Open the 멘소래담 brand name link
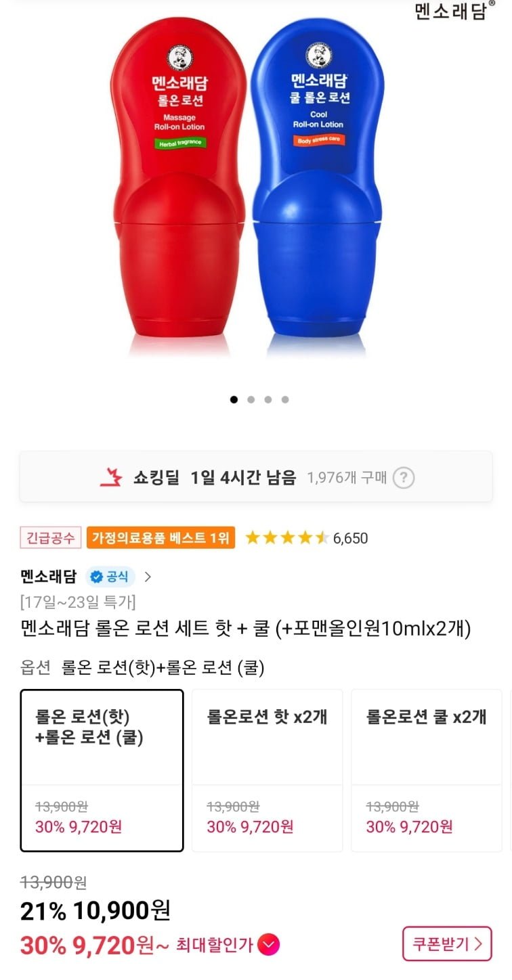 [x=49, y=577]
